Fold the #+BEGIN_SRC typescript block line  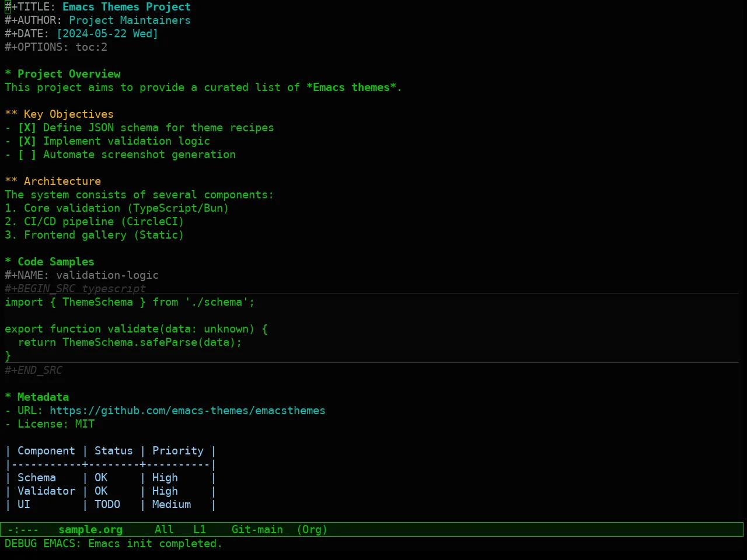(x=75, y=289)
